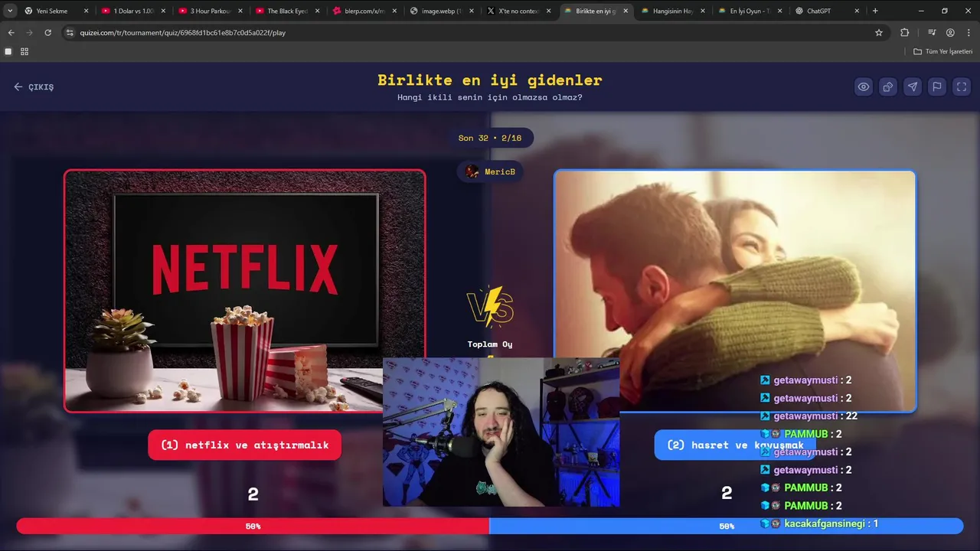
Task: Open the Tüm Yer İşaretleri folder
Action: [943, 51]
